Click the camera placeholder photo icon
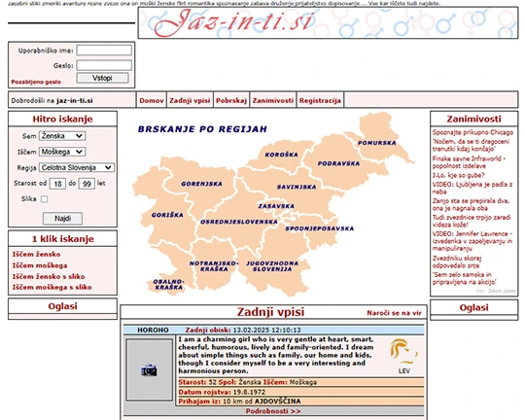The image size is (525, 420). (x=149, y=369)
